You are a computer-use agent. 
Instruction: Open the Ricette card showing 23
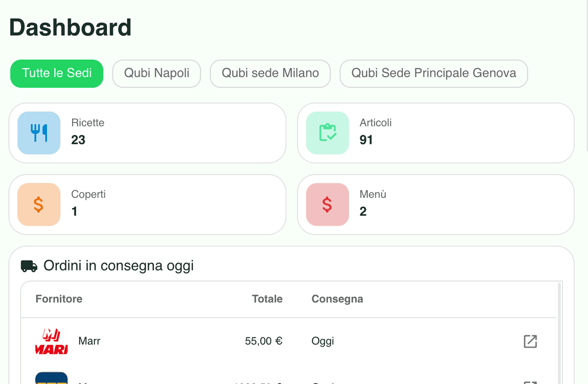(147, 133)
